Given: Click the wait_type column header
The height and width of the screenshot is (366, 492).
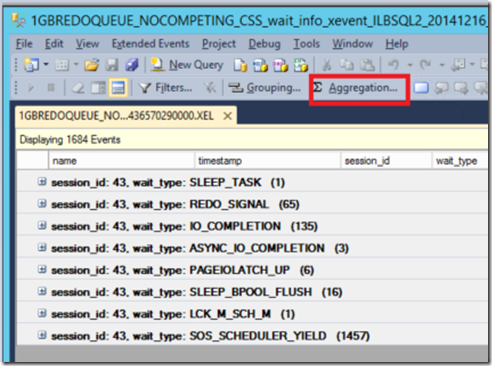Looking at the screenshot, I should pos(461,161).
